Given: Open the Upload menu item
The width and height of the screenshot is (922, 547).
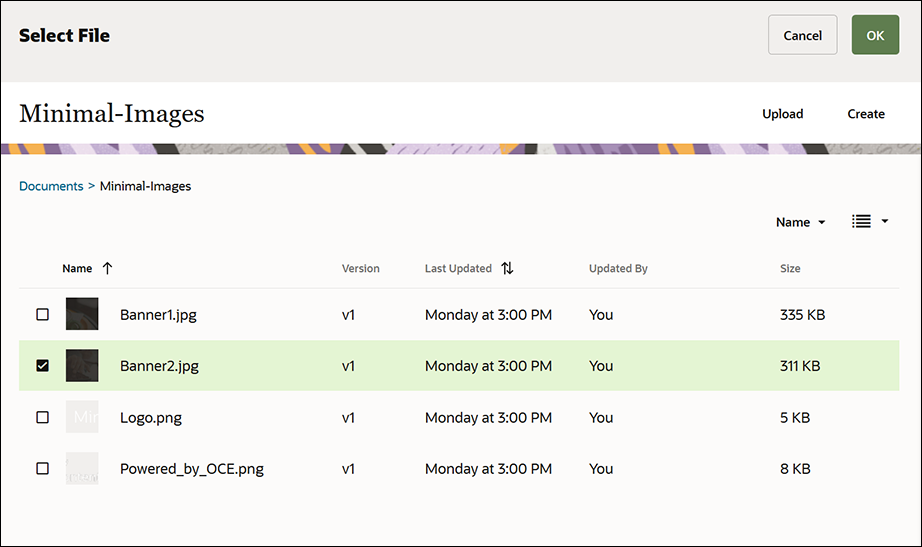Looking at the screenshot, I should point(782,114).
